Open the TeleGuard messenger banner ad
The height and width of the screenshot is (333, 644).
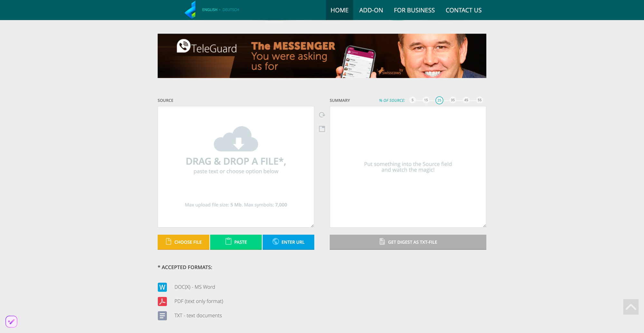(x=322, y=56)
